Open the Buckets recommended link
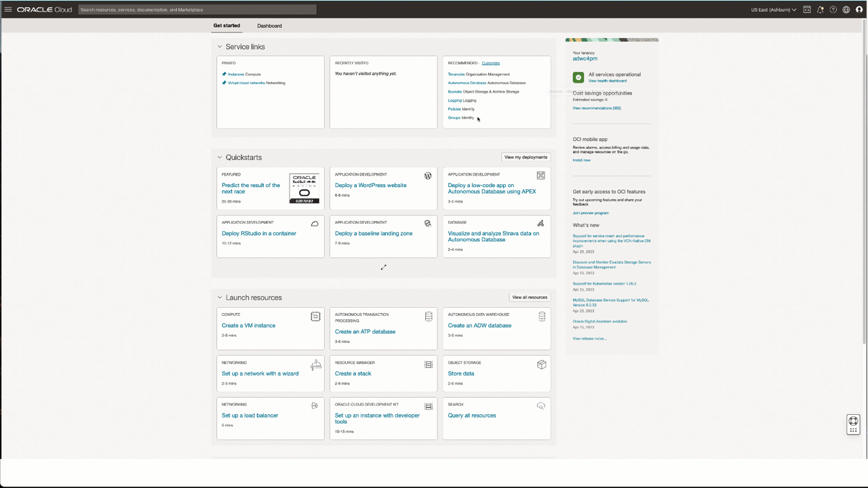868x488 pixels. tap(455, 91)
